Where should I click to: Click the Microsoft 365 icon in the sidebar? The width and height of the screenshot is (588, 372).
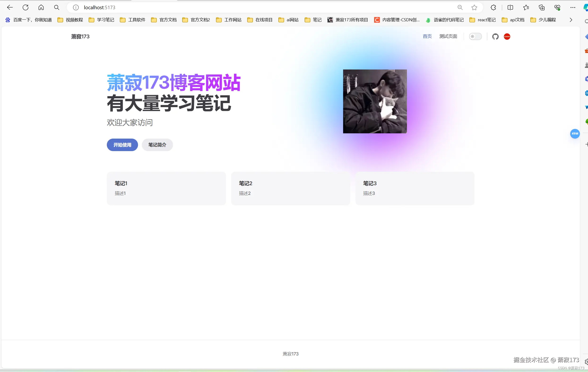tap(586, 79)
